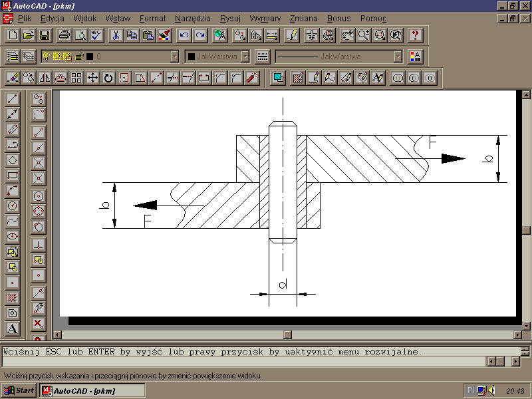Open the JakWarstwa linetype dropdown
The width and height of the screenshot is (532, 399).
coord(398,57)
